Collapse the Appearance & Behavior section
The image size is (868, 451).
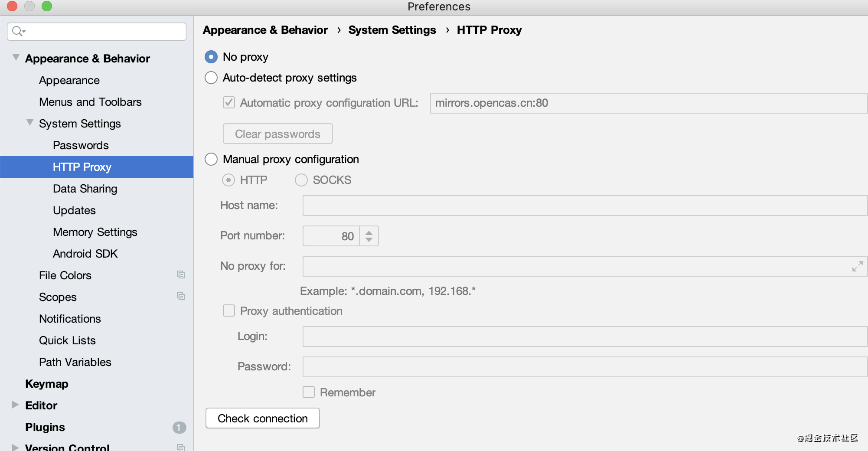tap(16, 58)
